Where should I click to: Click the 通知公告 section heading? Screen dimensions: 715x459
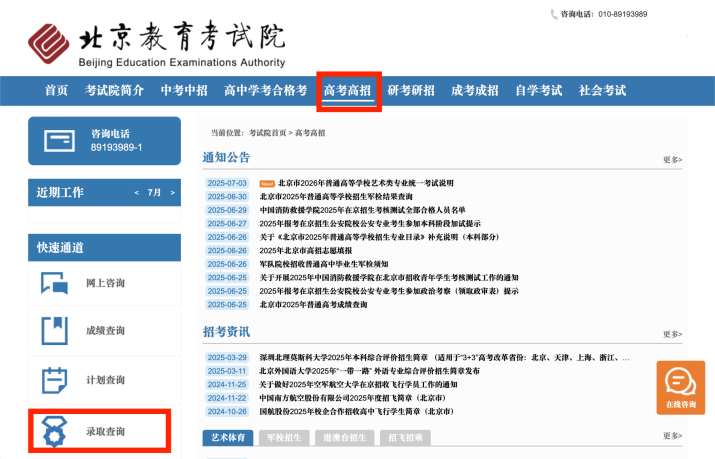click(226, 158)
